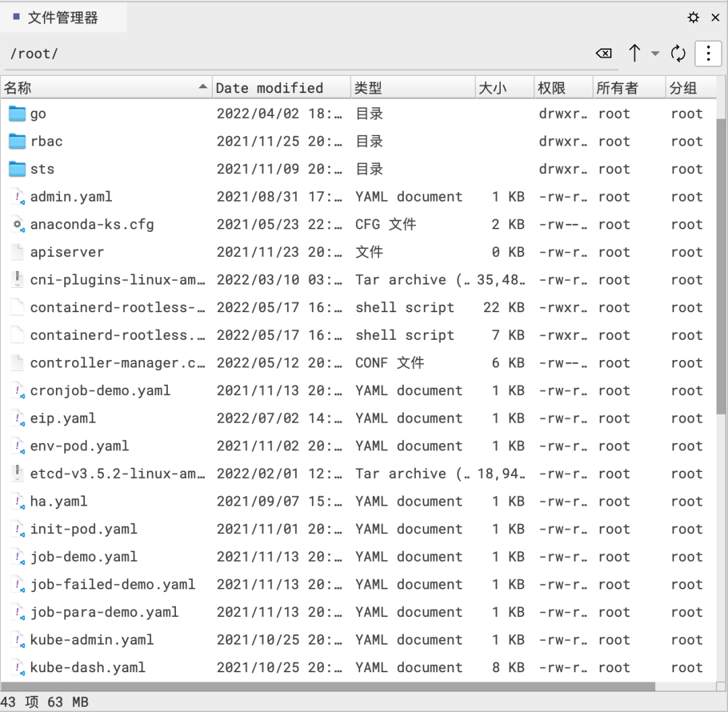Clear the path with the backspace icon

tap(603, 53)
